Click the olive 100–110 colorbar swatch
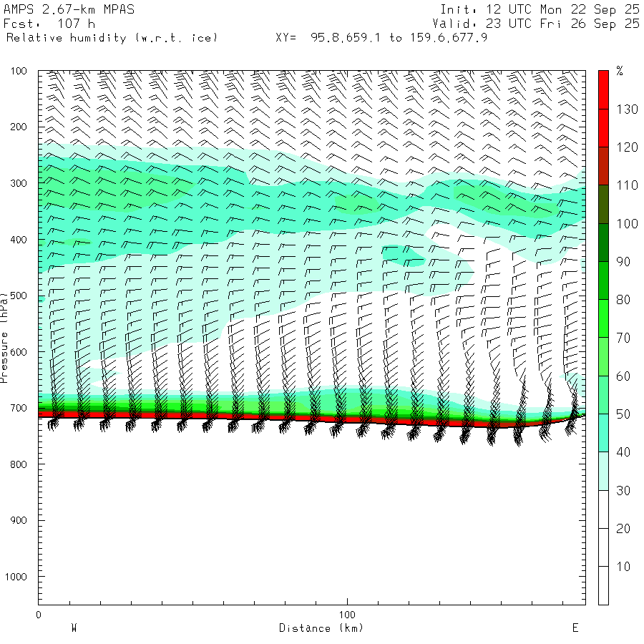The image size is (644, 644). [x=603, y=205]
